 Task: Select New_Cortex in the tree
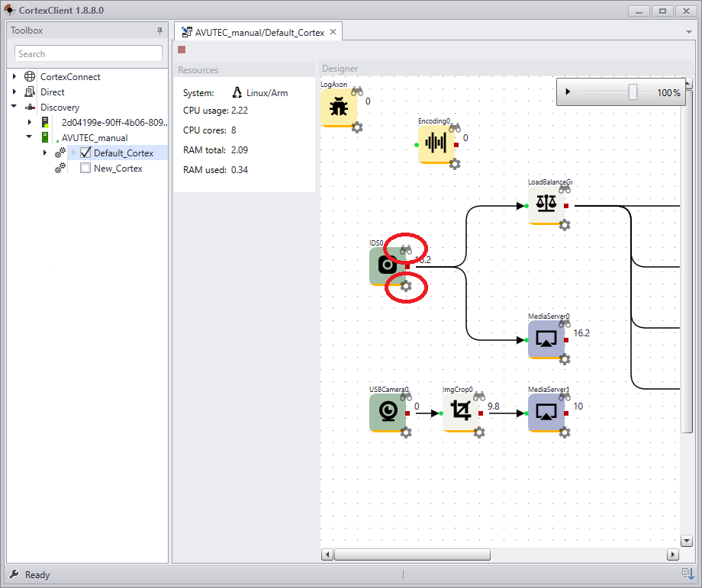pos(118,169)
